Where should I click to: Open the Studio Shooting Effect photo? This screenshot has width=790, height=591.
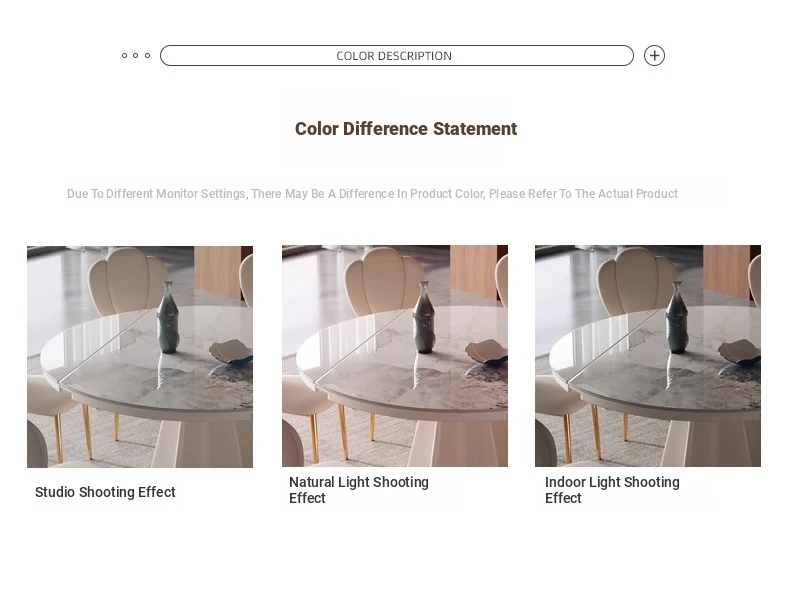click(140, 356)
